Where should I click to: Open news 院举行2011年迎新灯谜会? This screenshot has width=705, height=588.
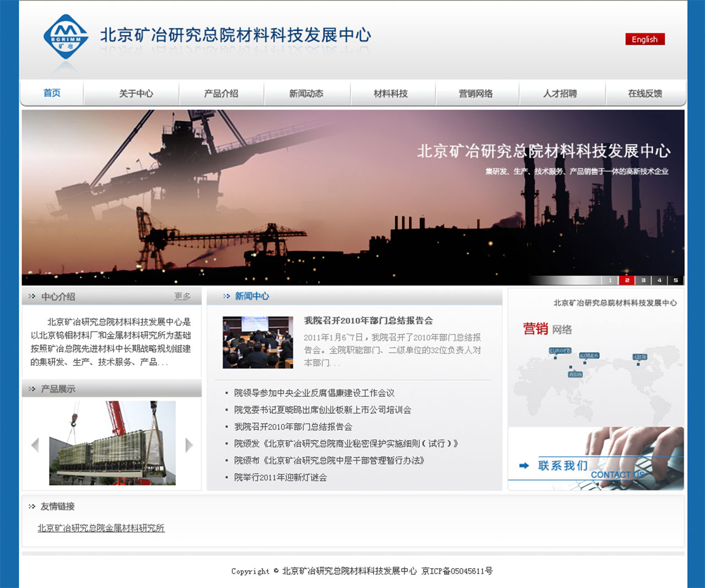pyautogui.click(x=280, y=478)
